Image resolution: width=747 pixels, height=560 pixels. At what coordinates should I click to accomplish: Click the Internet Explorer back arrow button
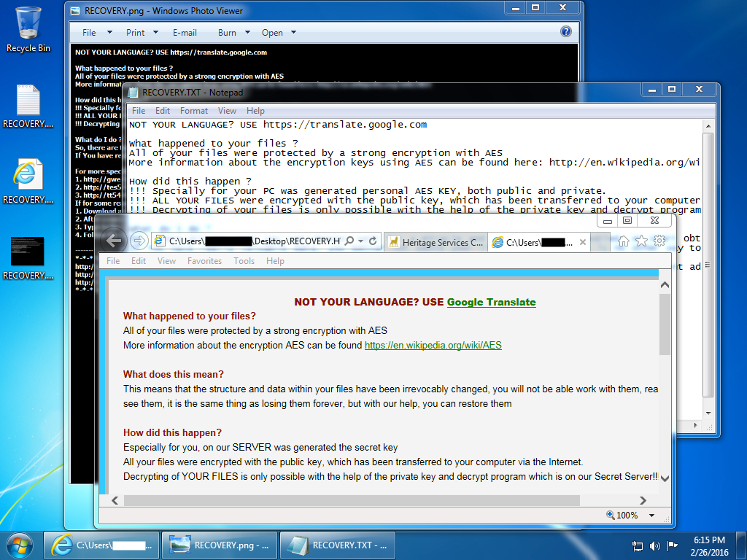114,241
